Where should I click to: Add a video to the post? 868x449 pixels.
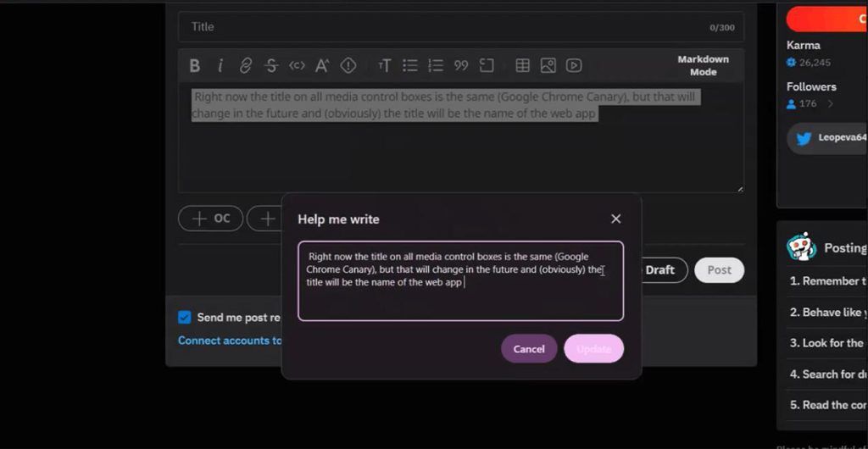point(574,65)
